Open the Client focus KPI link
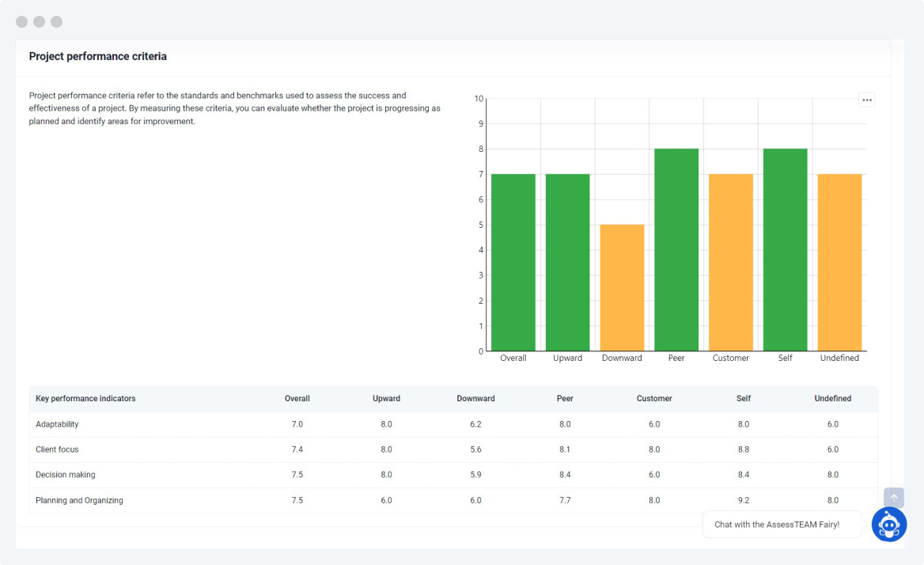The image size is (924, 565). (x=57, y=449)
